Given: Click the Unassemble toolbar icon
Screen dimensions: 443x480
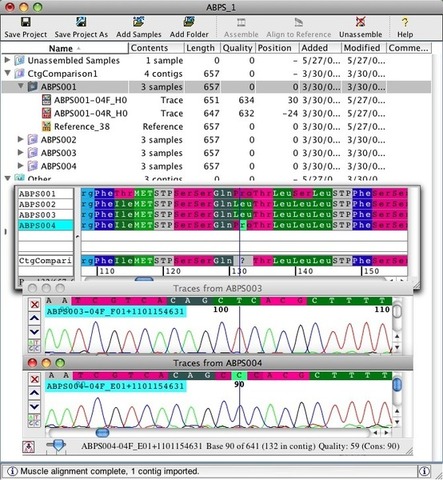Looking at the screenshot, I should tap(360, 22).
